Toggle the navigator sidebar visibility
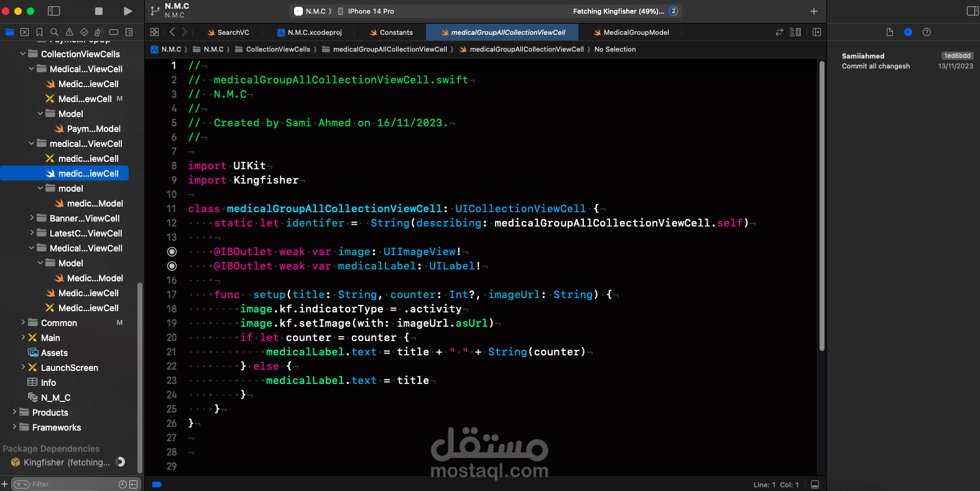The height and width of the screenshot is (491, 980). click(x=54, y=11)
